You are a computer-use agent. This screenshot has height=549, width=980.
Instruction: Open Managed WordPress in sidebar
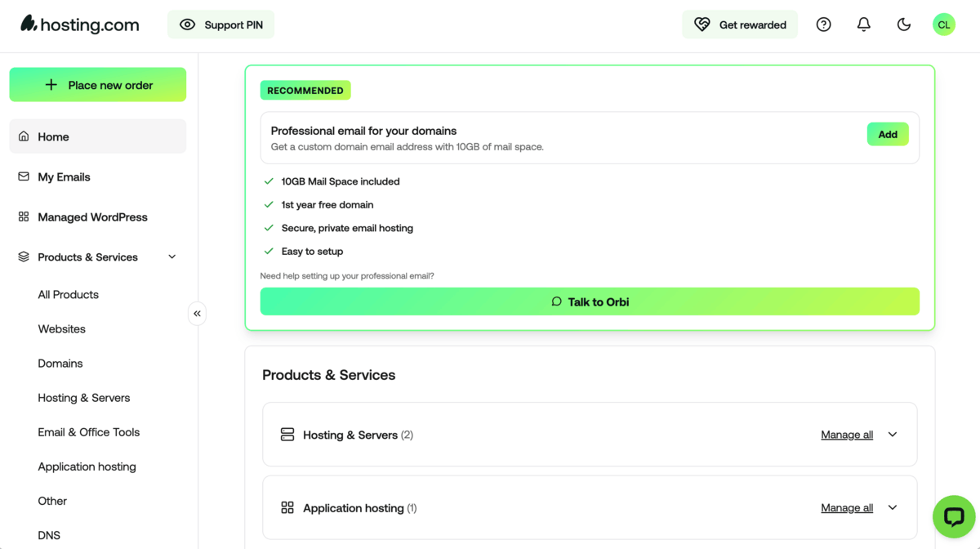click(98, 216)
